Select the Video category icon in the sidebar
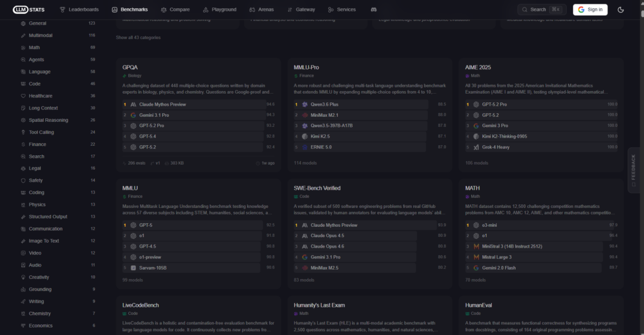Image resolution: width=644 pixels, height=335 pixels. click(23, 253)
